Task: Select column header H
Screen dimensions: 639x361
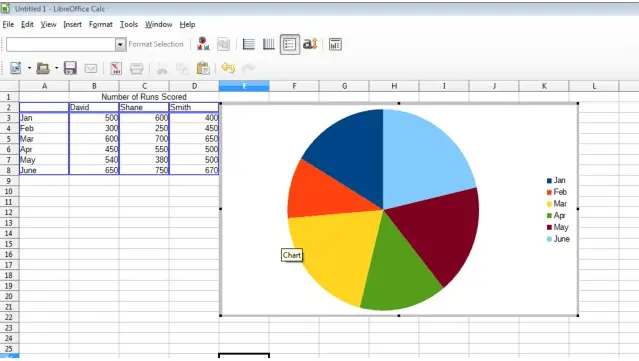Action: tap(394, 86)
